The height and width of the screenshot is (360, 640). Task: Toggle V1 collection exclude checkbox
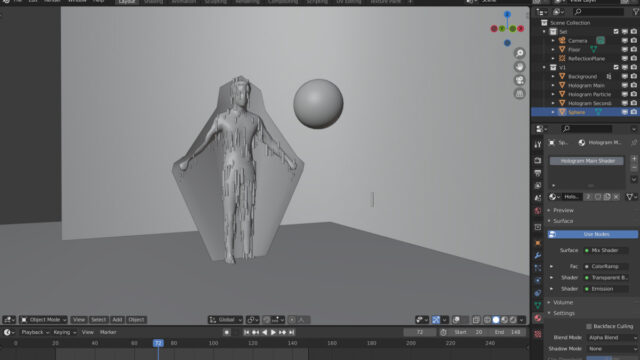[616, 67]
